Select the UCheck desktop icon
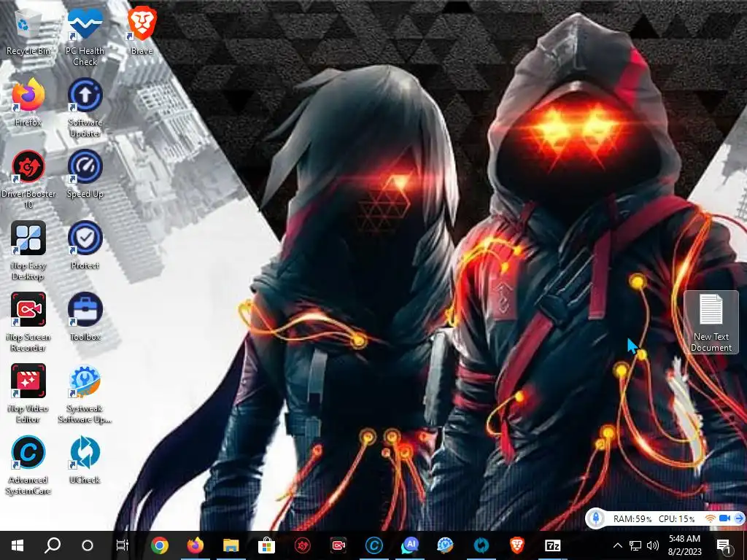The image size is (747, 560). 85,460
